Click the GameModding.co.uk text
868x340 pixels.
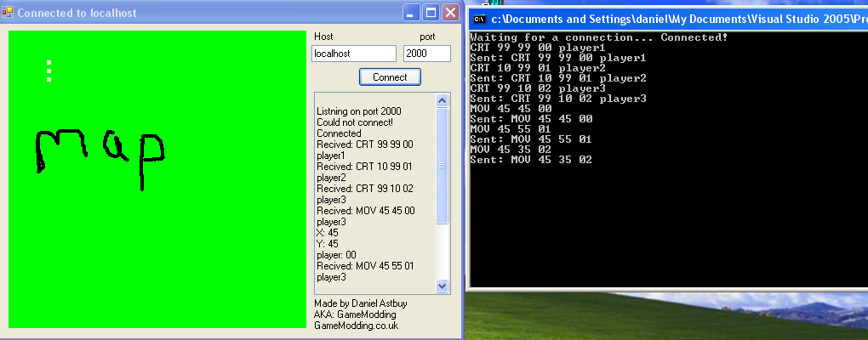356,326
